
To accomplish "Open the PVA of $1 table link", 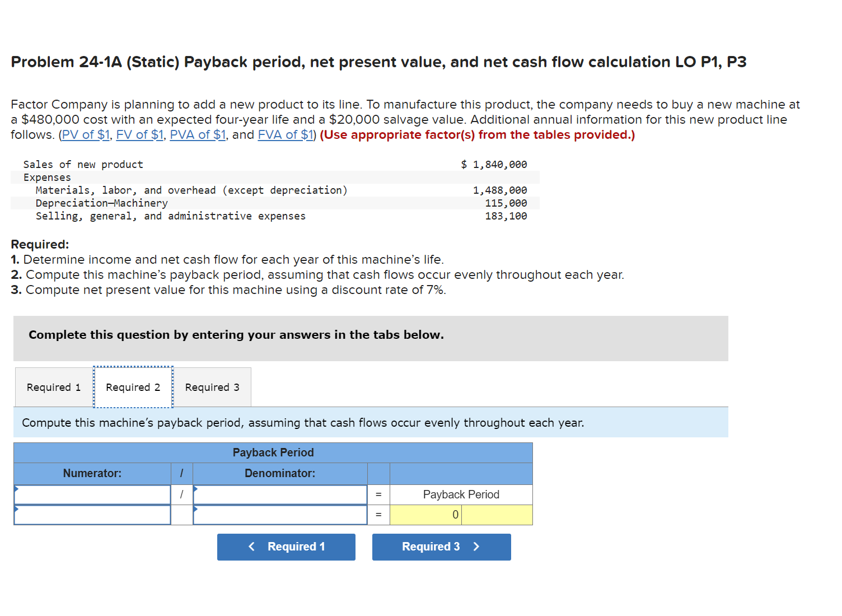I will [x=198, y=134].
